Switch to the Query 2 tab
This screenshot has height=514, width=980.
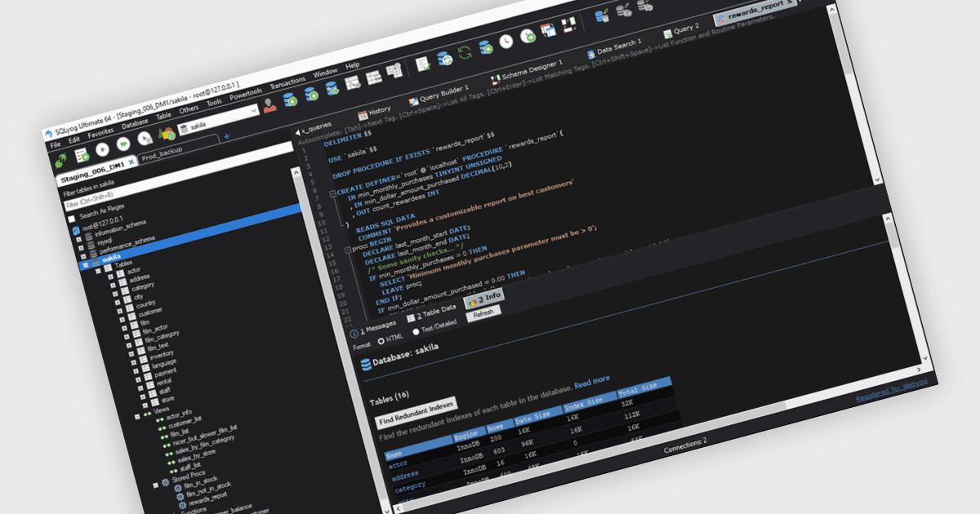tap(681, 30)
